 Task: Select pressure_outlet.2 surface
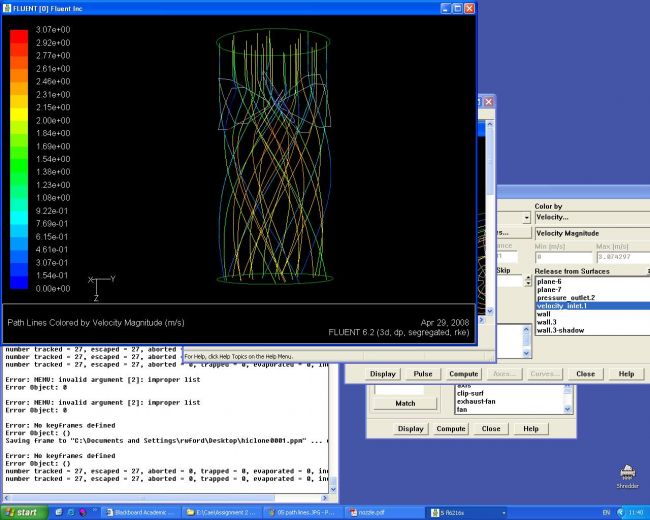click(x=593, y=298)
